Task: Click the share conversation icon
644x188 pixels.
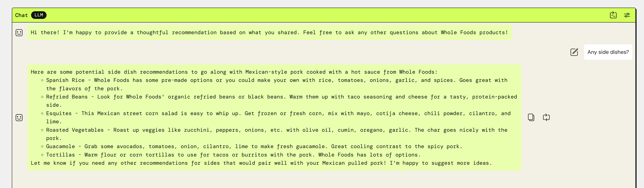Action: pyautogui.click(x=613, y=15)
